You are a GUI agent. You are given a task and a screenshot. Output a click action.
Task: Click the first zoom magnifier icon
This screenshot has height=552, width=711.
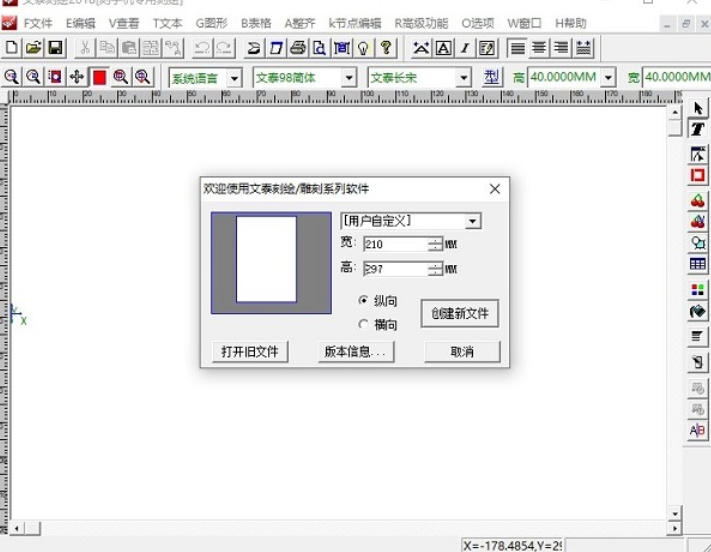tap(11, 77)
